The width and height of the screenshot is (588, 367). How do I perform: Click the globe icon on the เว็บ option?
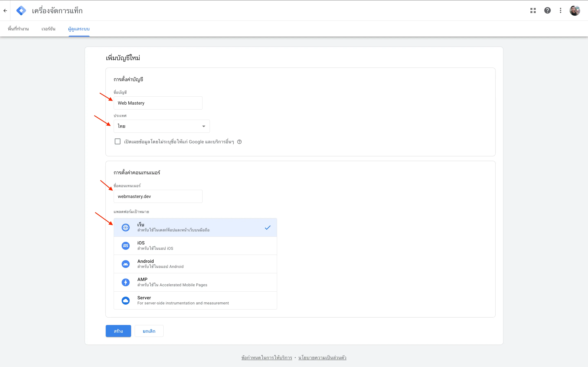click(x=126, y=227)
